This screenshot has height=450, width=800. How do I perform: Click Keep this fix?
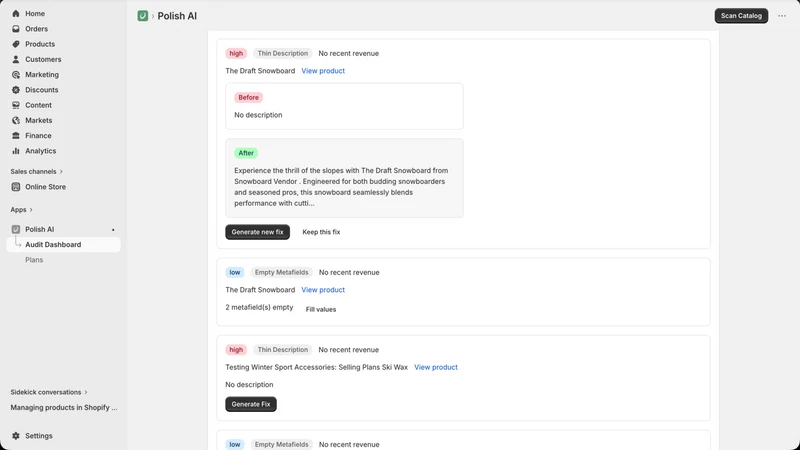point(321,232)
